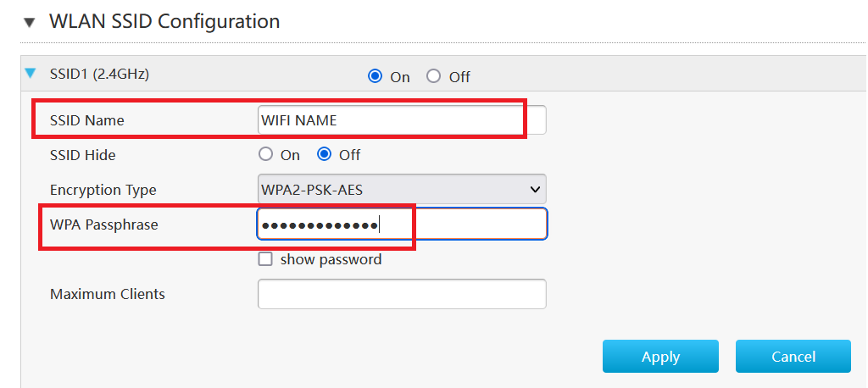The image size is (868, 388).
Task: Focus the Maximum Clients input box
Action: point(402,294)
